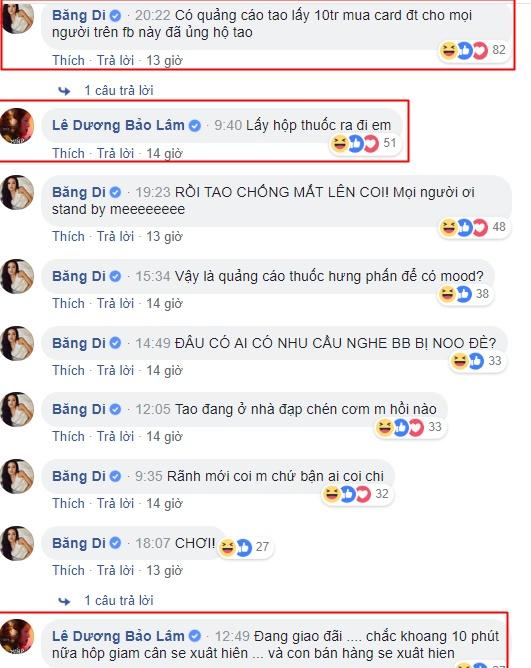Click Băng Di name on 15:34 comment
Viewport: 531px width, 668px height.
pos(78,276)
